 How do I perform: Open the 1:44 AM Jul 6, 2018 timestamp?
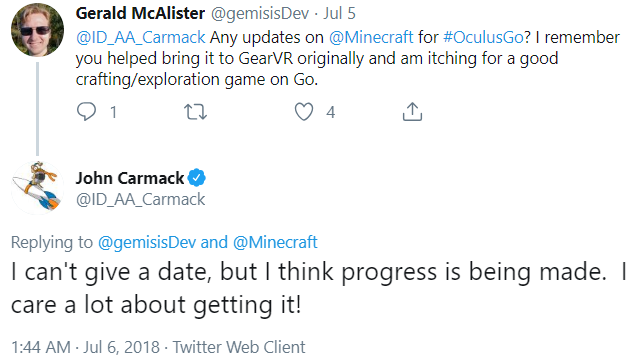click(85, 347)
